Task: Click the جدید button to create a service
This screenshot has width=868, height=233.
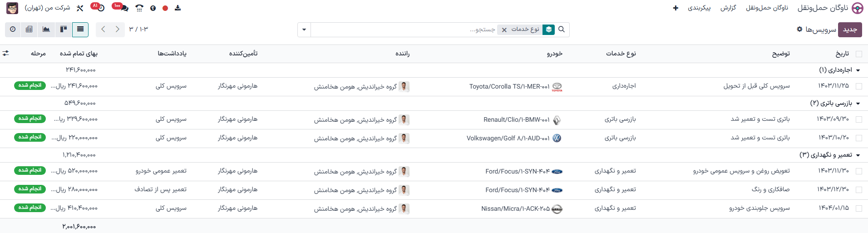Action: click(x=849, y=30)
